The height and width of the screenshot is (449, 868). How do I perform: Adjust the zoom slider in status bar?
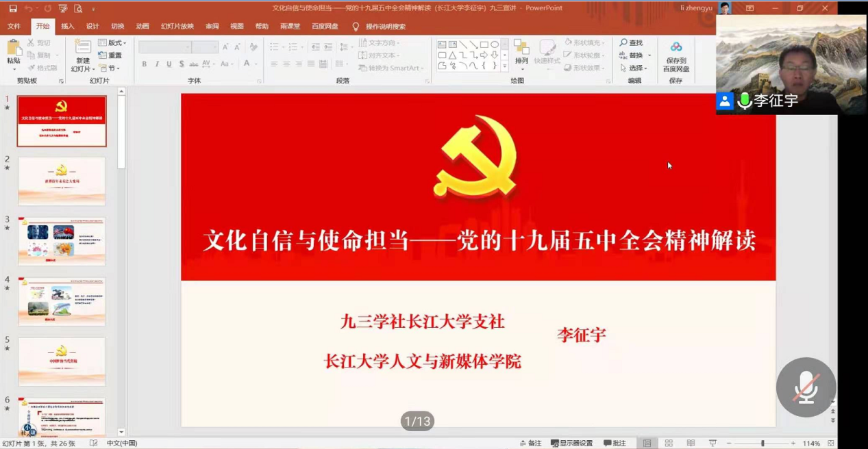click(762, 444)
